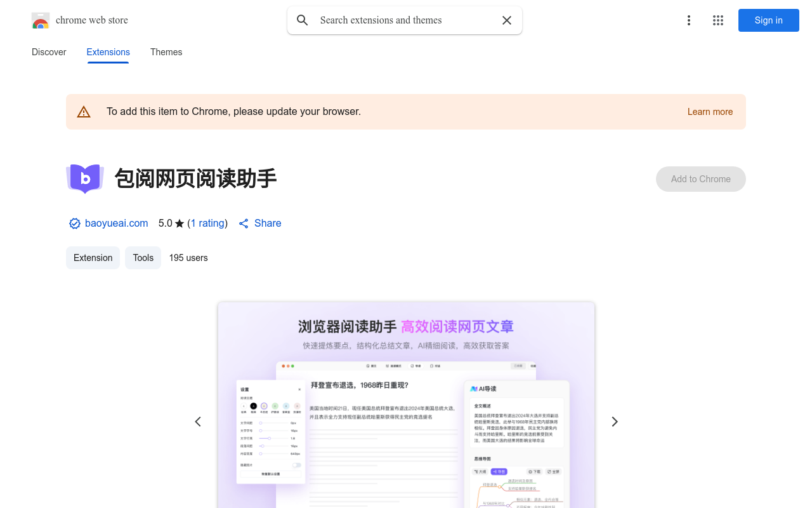Viewport: 812px width, 508px height.
Task: Select the Tools category chip
Action: click(143, 258)
